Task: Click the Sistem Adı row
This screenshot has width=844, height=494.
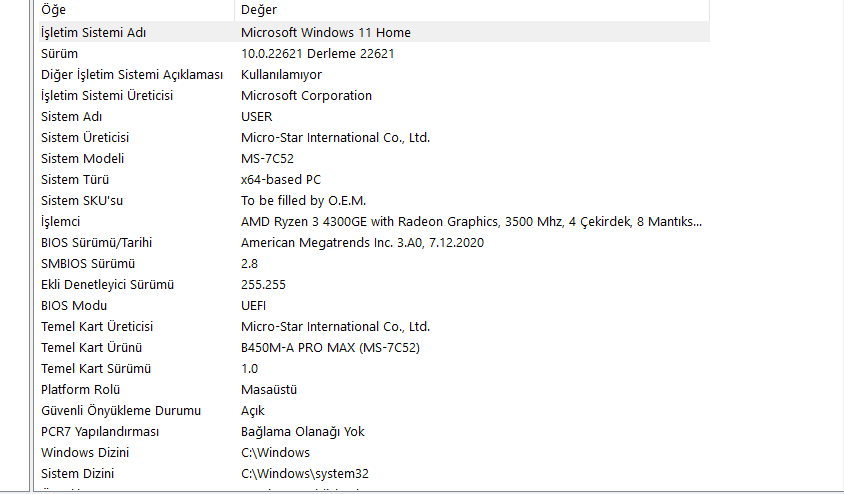Action: [x=73, y=116]
